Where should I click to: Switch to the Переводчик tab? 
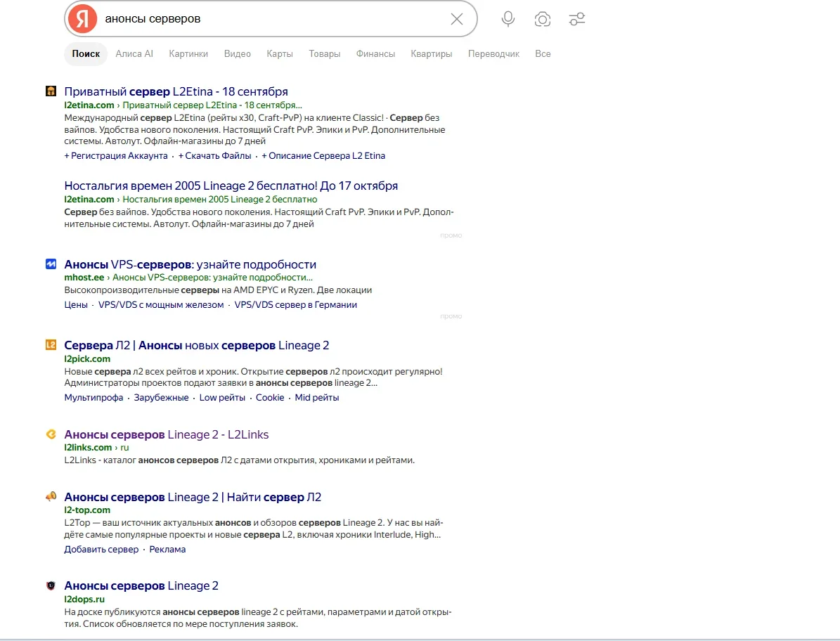click(x=493, y=53)
